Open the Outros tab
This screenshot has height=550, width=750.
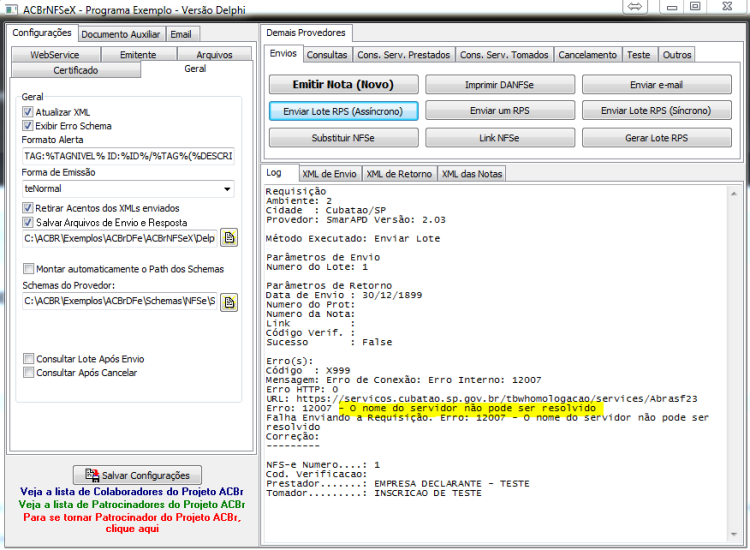[677, 55]
